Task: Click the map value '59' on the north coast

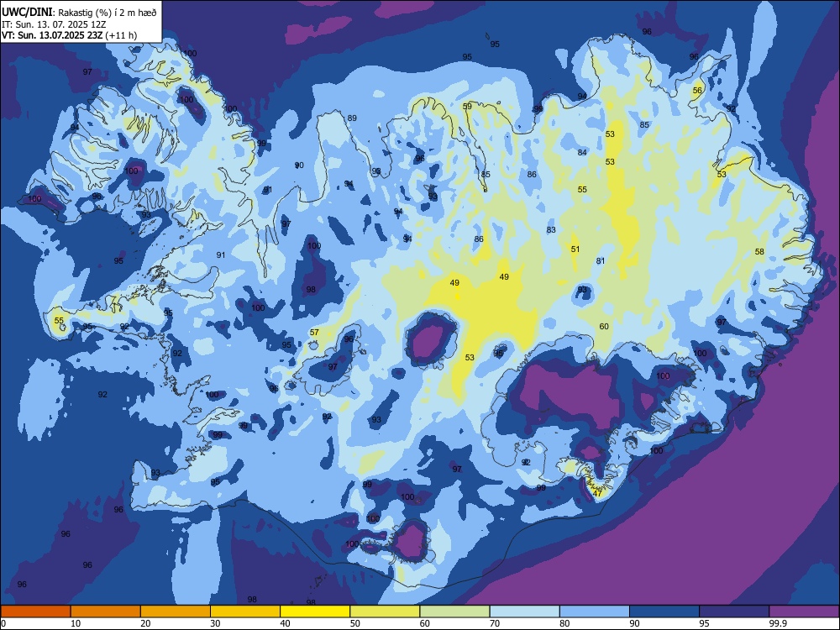Action: pyautogui.click(x=467, y=107)
